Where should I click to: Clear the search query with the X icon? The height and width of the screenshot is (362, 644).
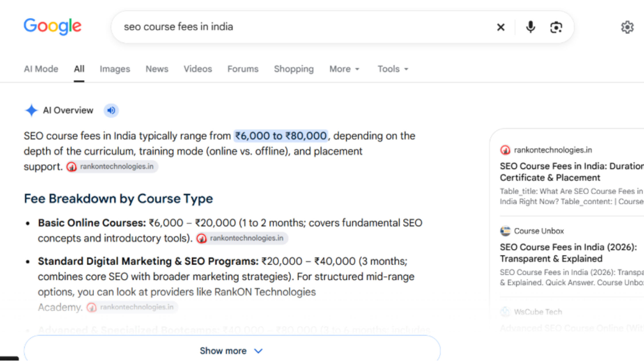[x=501, y=27]
